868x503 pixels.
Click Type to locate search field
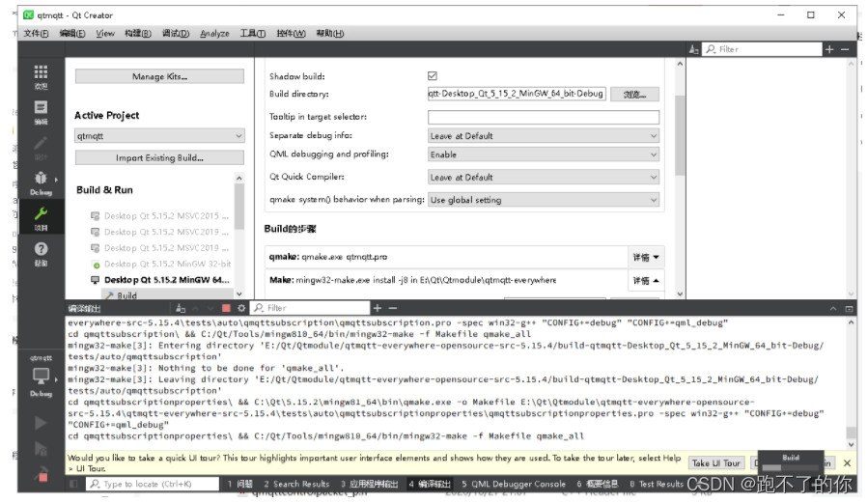click(153, 485)
